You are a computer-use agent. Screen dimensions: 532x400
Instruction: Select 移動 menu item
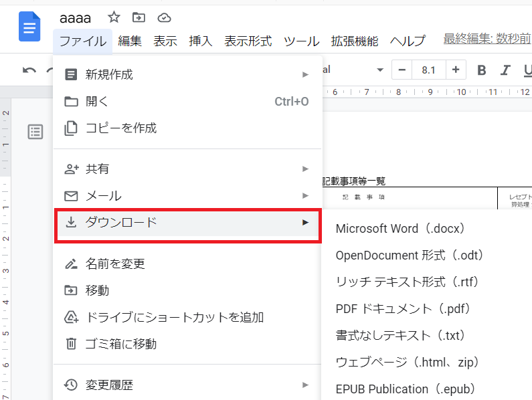coord(187,290)
